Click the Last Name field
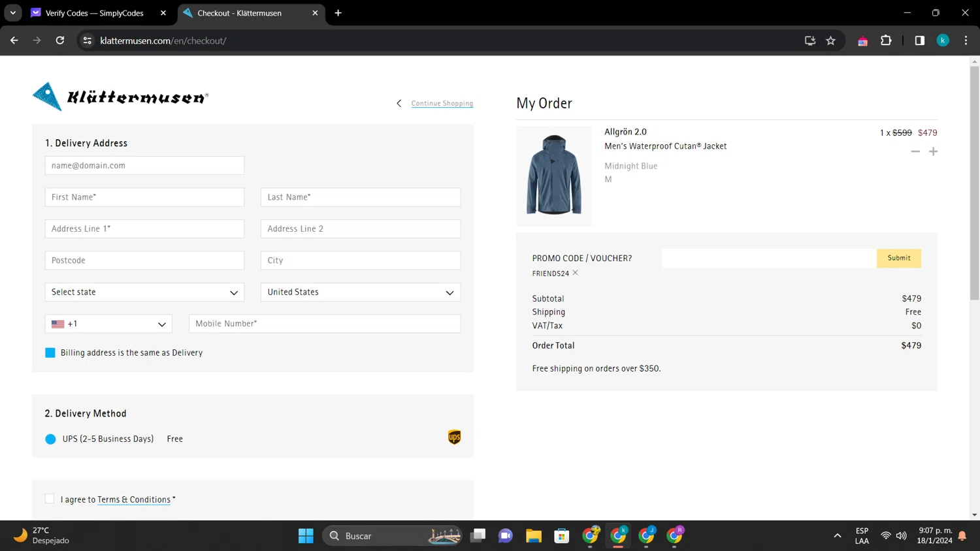 pyautogui.click(x=361, y=197)
